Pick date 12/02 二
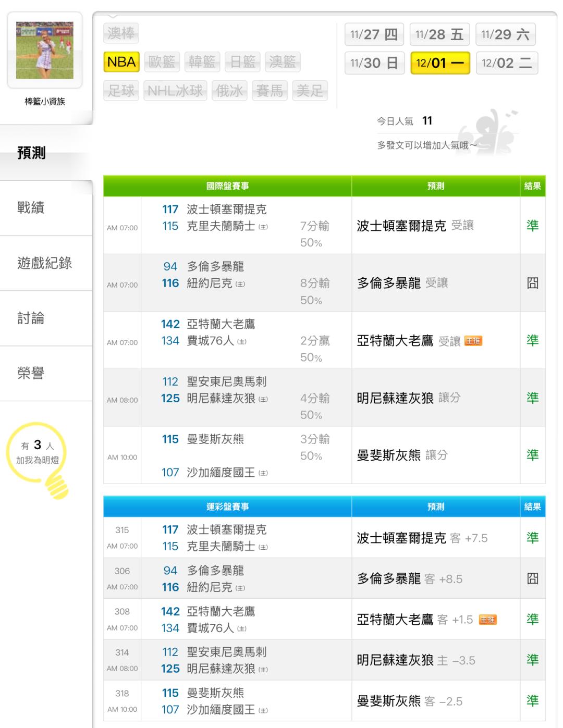Screen dimensions: 563x728 pyautogui.click(x=506, y=63)
